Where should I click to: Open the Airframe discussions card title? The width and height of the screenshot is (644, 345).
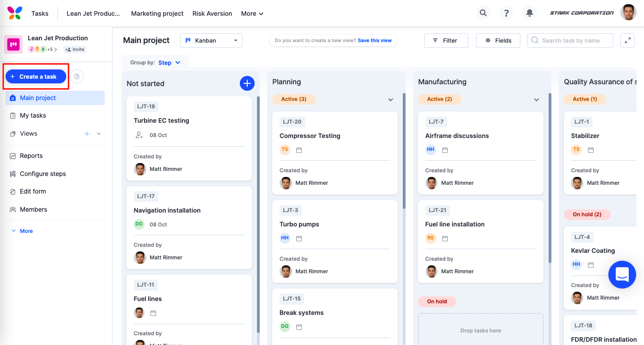click(457, 136)
